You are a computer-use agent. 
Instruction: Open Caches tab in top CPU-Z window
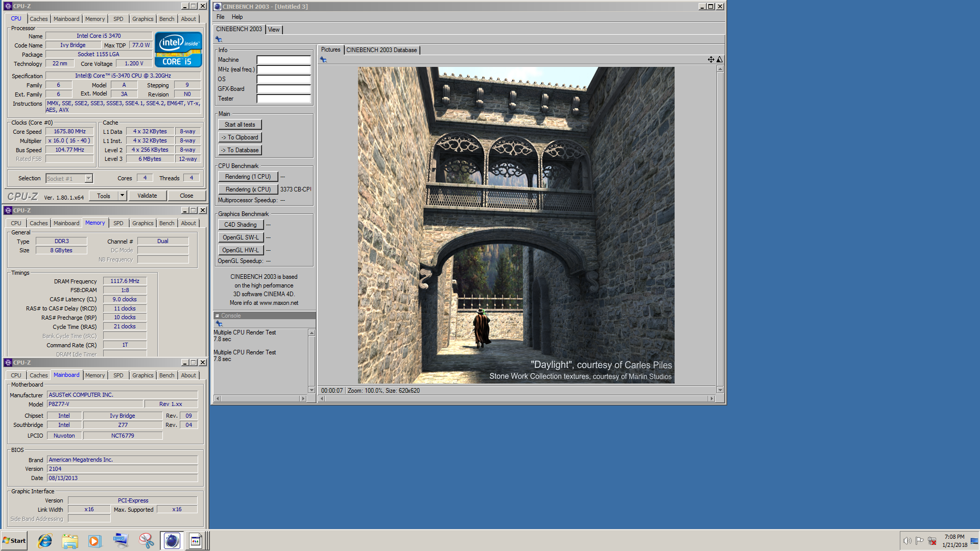(38, 19)
